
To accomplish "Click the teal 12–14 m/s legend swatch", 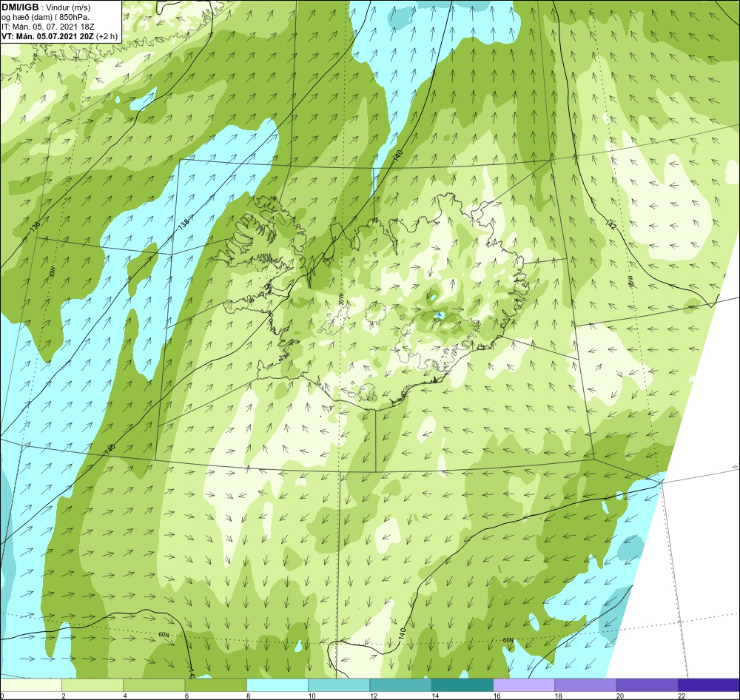I will [400, 684].
